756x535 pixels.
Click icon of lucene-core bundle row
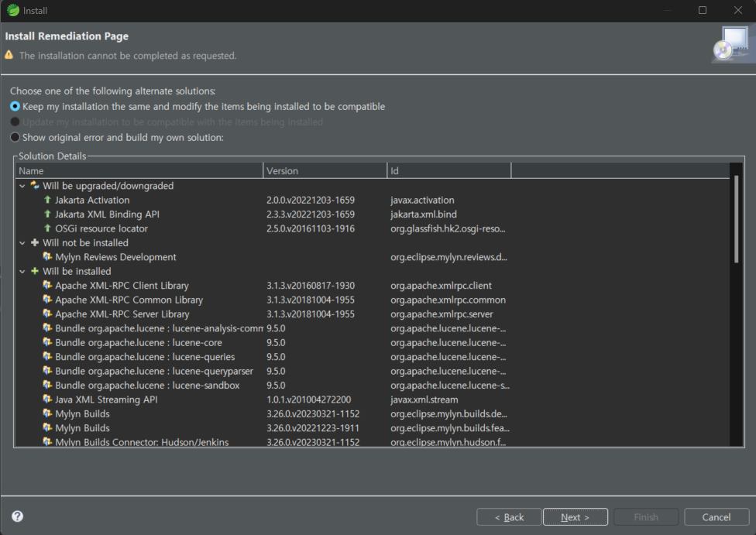coord(47,342)
